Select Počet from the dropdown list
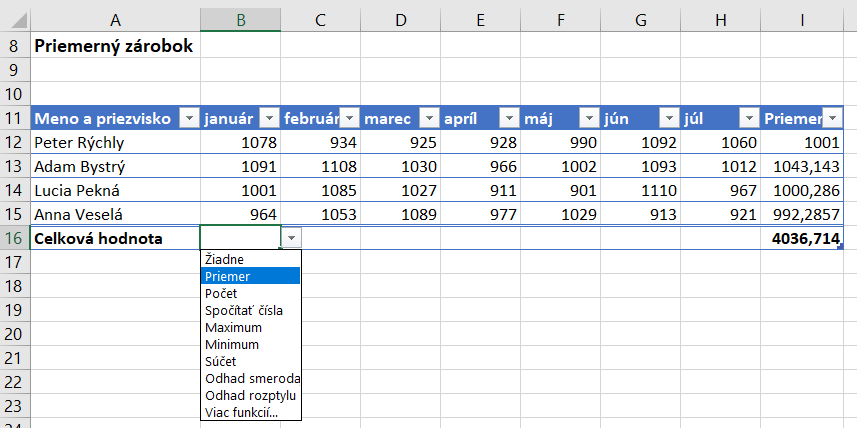The image size is (857, 428). point(223,293)
